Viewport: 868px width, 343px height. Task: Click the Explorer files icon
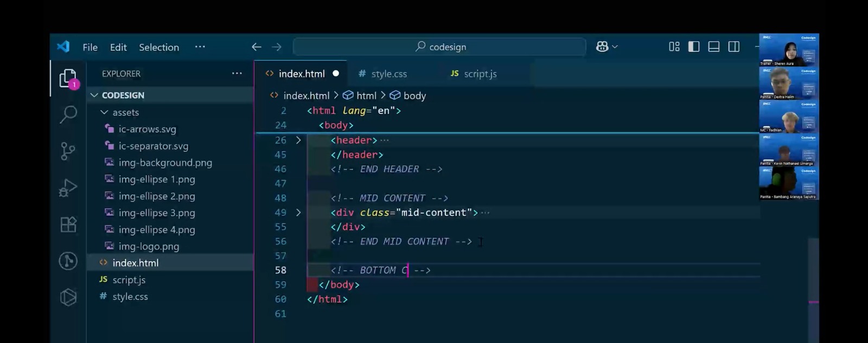tap(68, 79)
